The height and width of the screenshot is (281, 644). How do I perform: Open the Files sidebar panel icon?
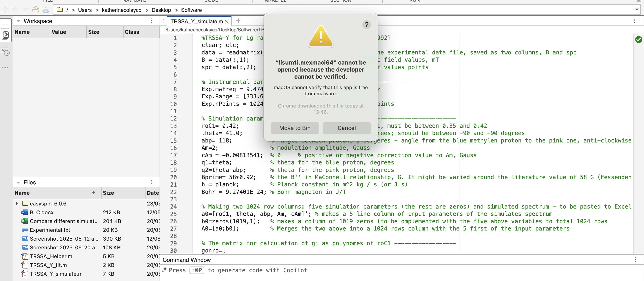(x=5, y=35)
